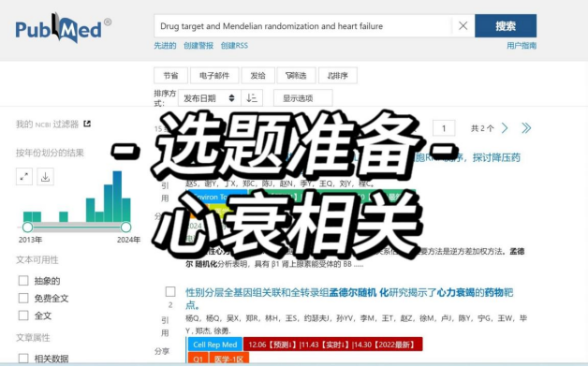This screenshot has width=588, height=367.
Task: Click the 电子邮件 email button
Action: 214,75
